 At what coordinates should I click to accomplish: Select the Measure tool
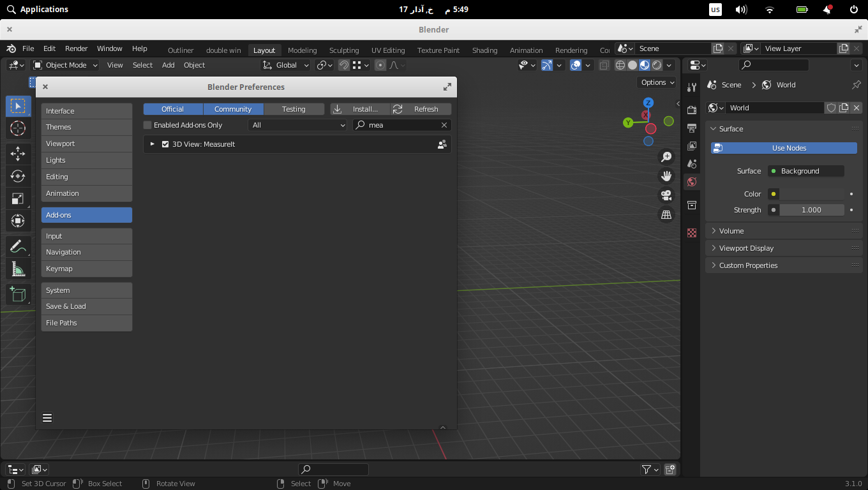[x=18, y=269]
